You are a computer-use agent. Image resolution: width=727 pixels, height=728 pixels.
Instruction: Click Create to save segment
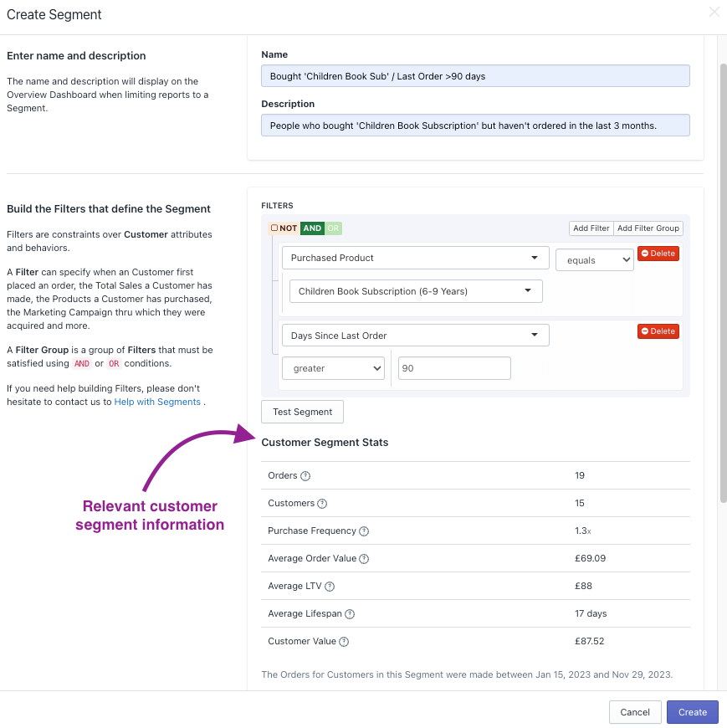point(692,712)
